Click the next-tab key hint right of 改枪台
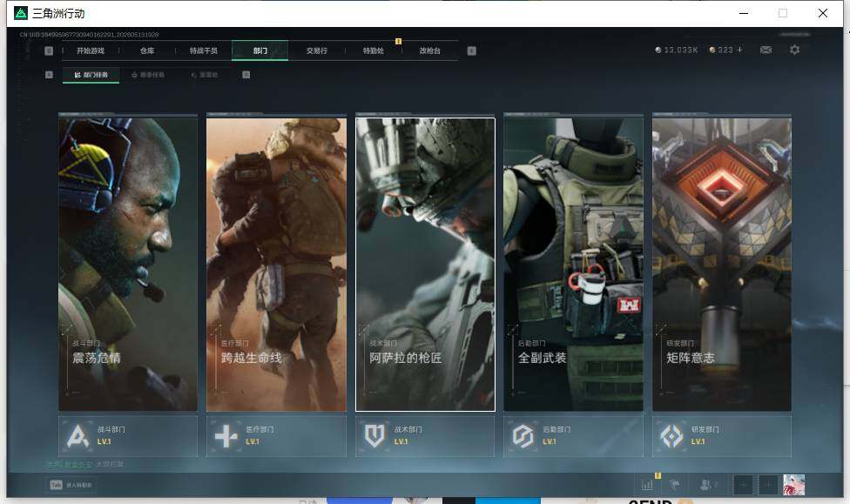 pos(472,50)
